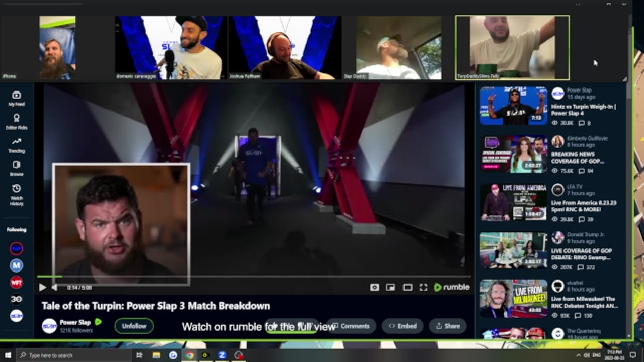Switch player to theater mode
This screenshot has height=362, width=644.
(x=408, y=287)
